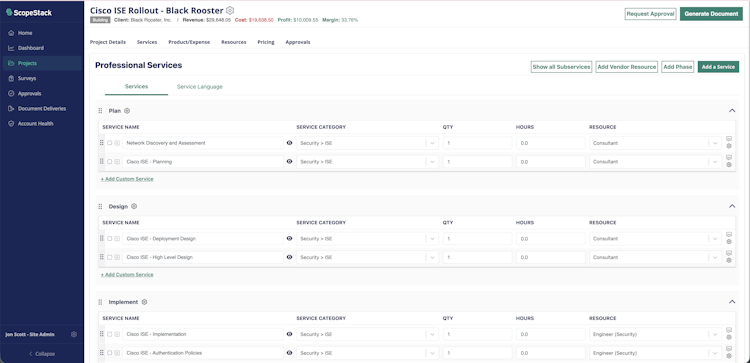This screenshot has width=750, height=363.
Task: Click Add Custom Service link under Design
Action: tap(127, 275)
